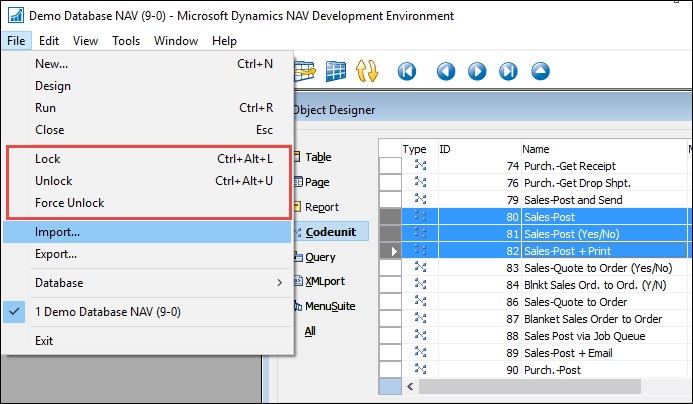Open the Edit menu
Screen dimensions: 693x404
[49, 41]
